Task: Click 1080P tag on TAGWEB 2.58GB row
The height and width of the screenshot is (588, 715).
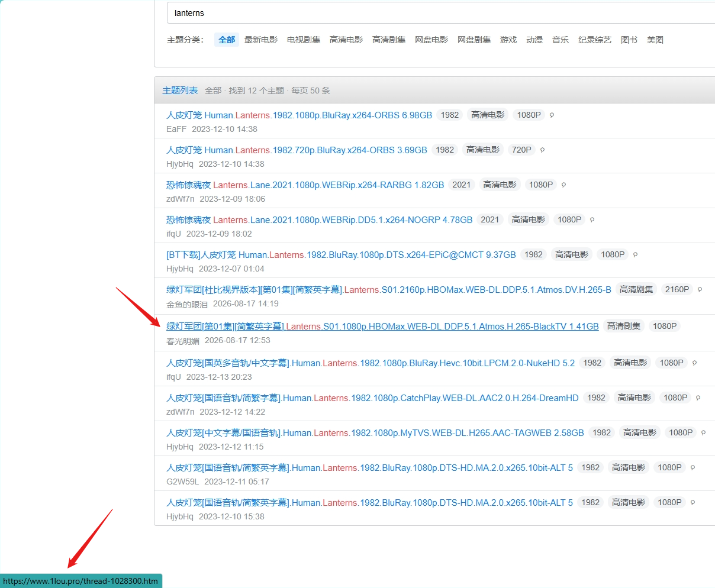Action: click(681, 432)
